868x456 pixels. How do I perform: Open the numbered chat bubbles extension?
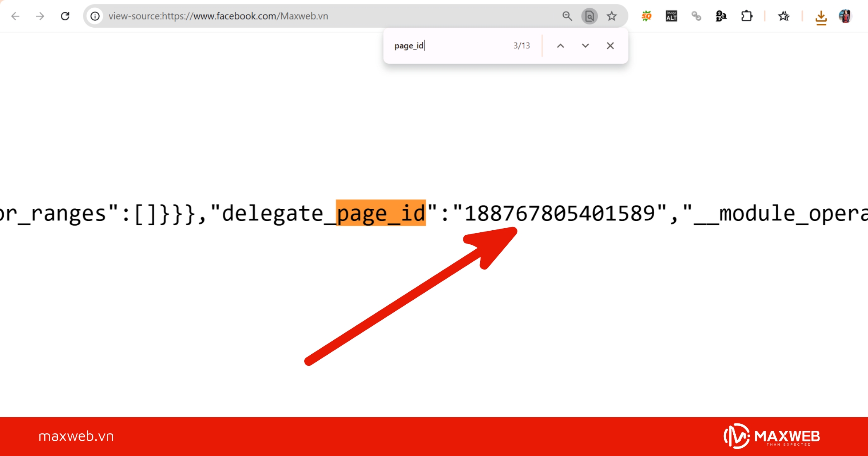tap(721, 16)
